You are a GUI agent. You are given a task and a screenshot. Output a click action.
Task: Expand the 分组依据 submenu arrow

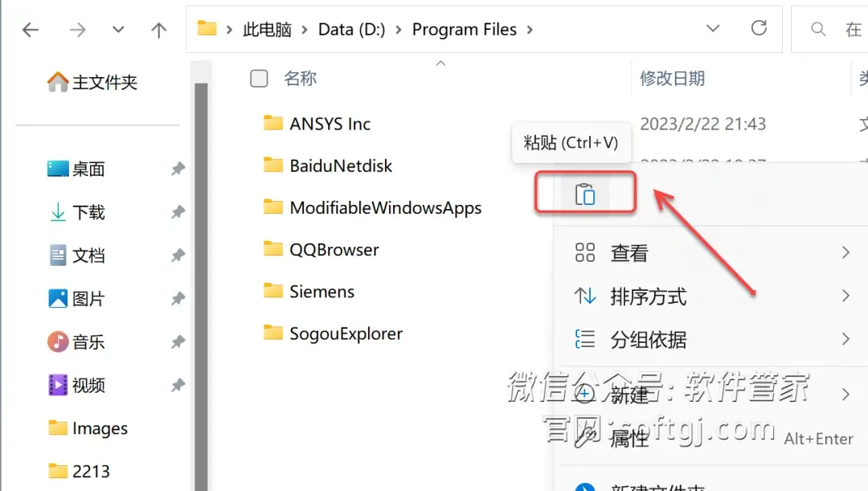pos(845,339)
